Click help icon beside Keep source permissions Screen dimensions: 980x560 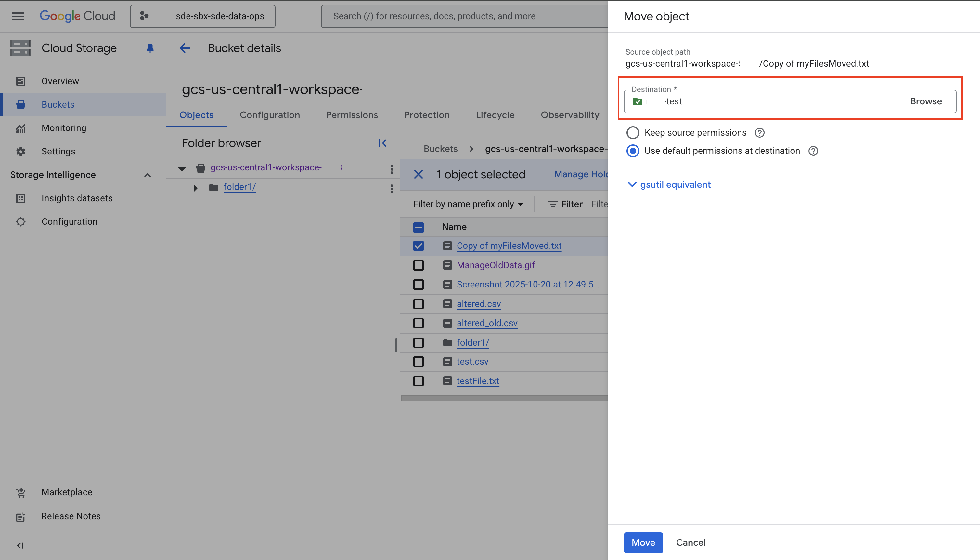point(759,133)
